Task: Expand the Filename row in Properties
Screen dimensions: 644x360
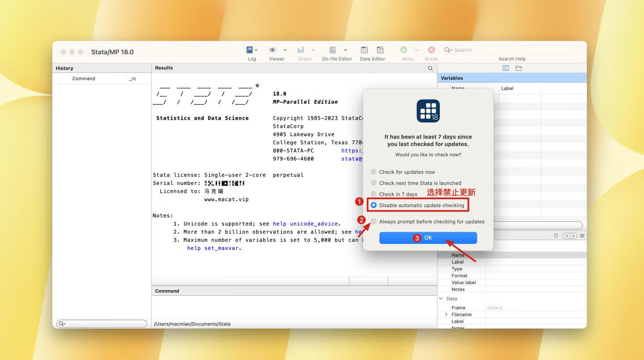Action: point(446,314)
